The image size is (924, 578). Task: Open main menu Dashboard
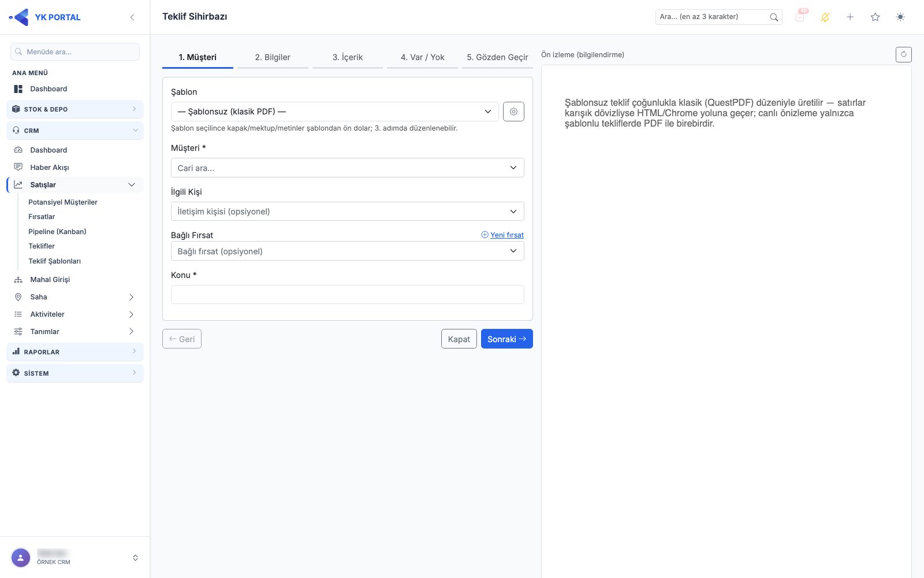click(75, 89)
